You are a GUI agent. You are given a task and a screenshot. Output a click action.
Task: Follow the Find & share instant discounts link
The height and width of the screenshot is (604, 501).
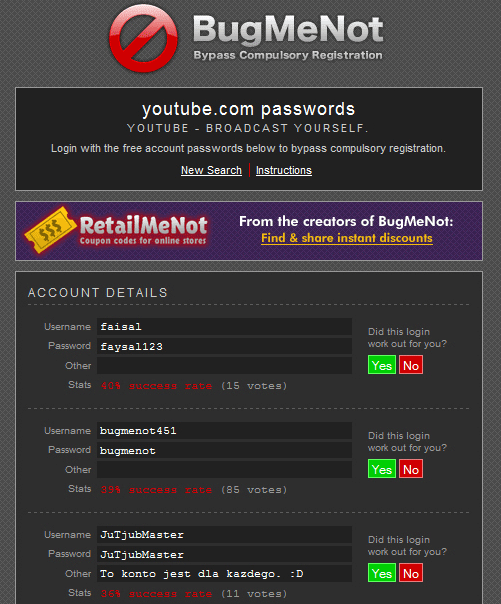pyautogui.click(x=347, y=238)
